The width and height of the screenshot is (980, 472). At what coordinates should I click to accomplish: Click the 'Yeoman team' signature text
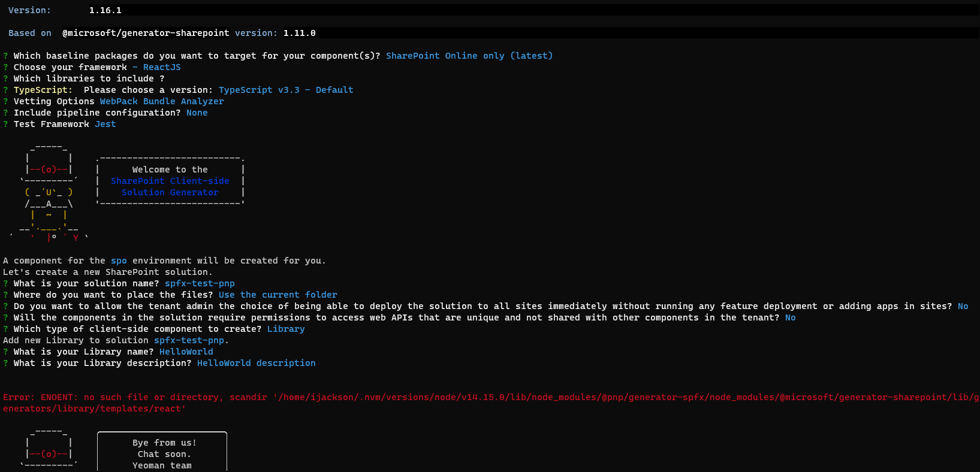(162, 465)
